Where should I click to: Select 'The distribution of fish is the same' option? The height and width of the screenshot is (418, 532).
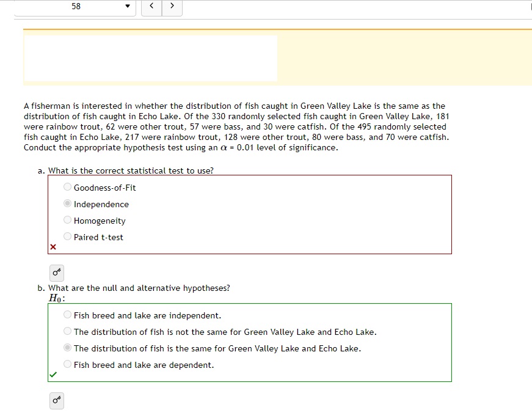67,347
